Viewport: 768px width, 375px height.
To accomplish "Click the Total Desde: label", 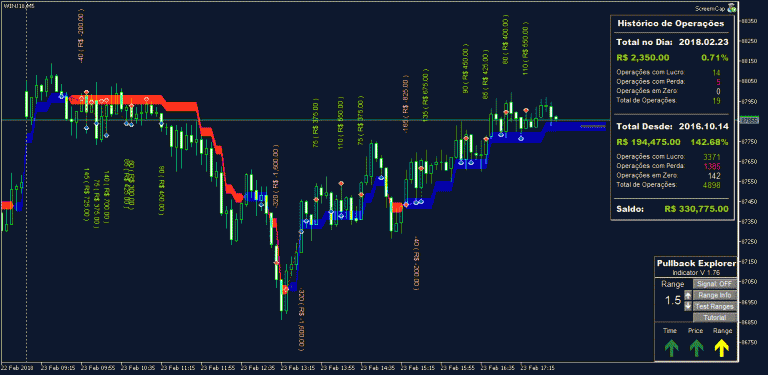I will point(645,126).
